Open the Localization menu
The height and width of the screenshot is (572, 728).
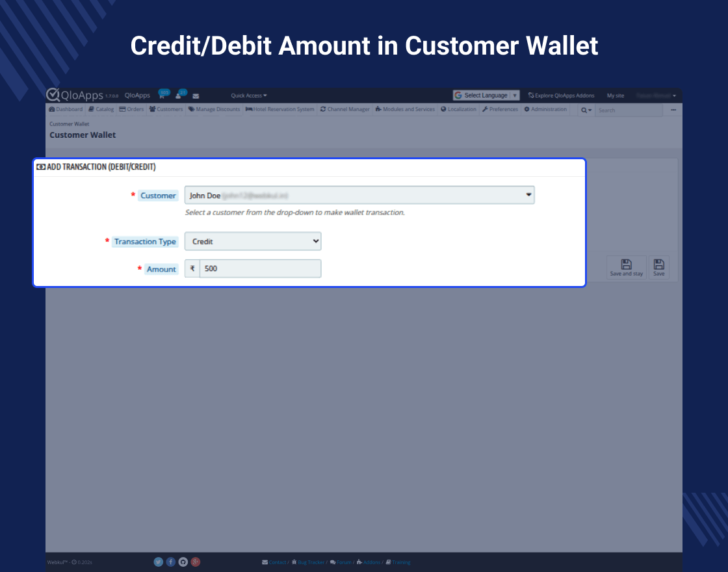459,110
